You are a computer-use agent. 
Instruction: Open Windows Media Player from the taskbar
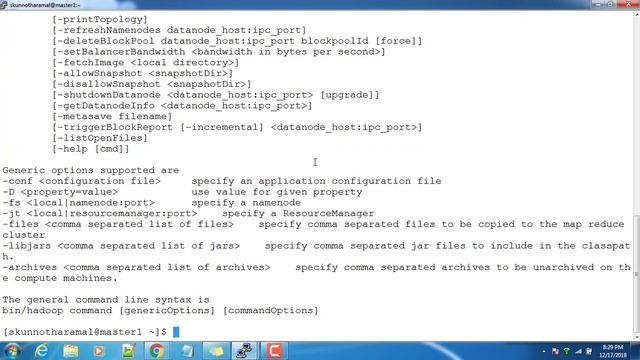(x=98, y=351)
